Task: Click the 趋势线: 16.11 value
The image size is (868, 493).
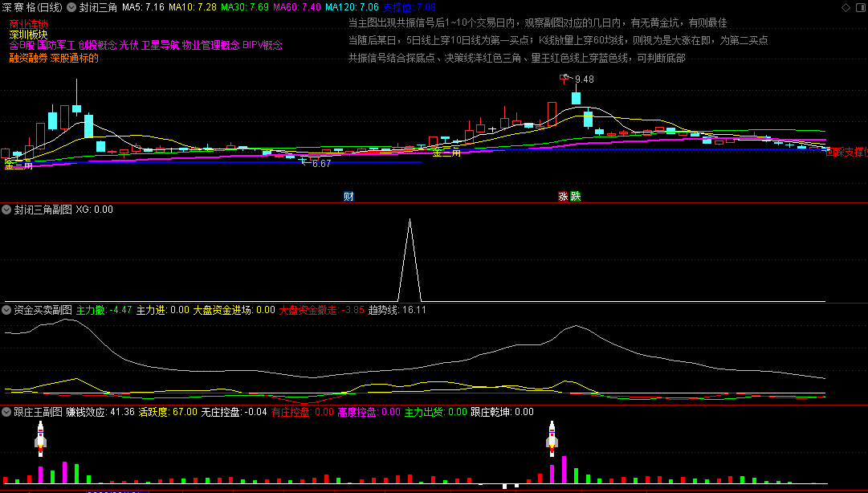Action: (x=397, y=310)
